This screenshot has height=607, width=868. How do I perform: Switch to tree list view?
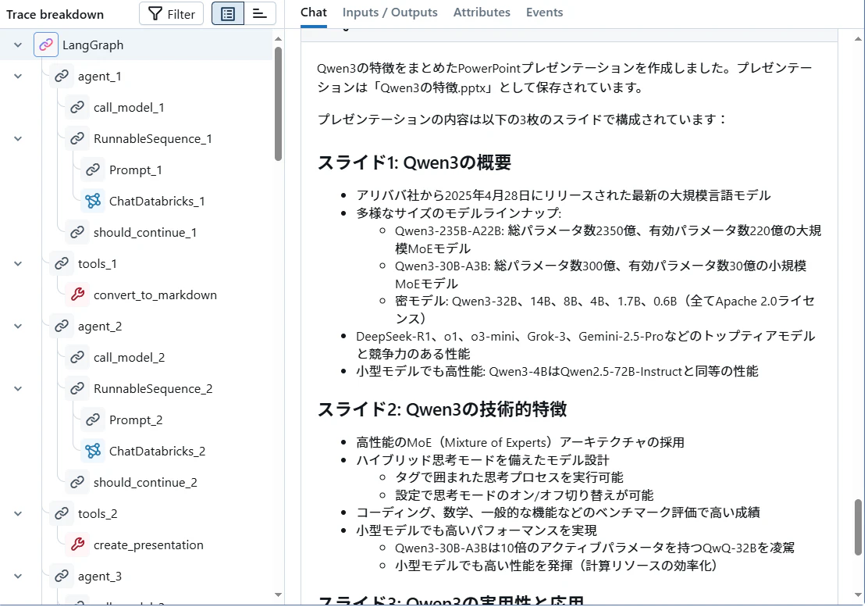click(227, 14)
